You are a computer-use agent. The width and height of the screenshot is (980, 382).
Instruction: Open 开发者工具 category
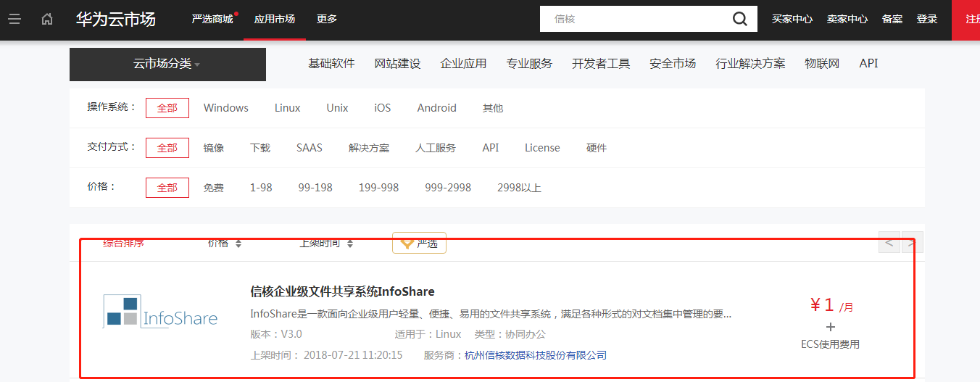click(601, 64)
